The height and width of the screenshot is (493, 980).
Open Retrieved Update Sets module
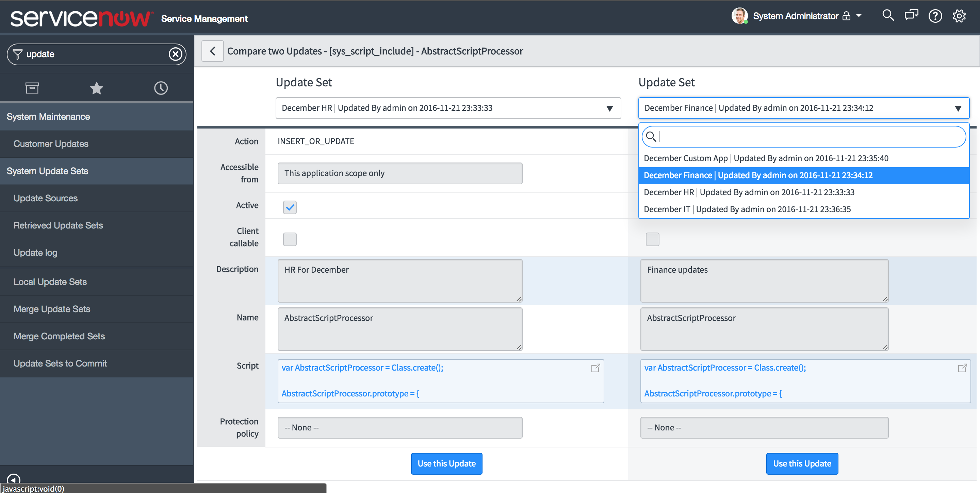[x=97, y=225]
